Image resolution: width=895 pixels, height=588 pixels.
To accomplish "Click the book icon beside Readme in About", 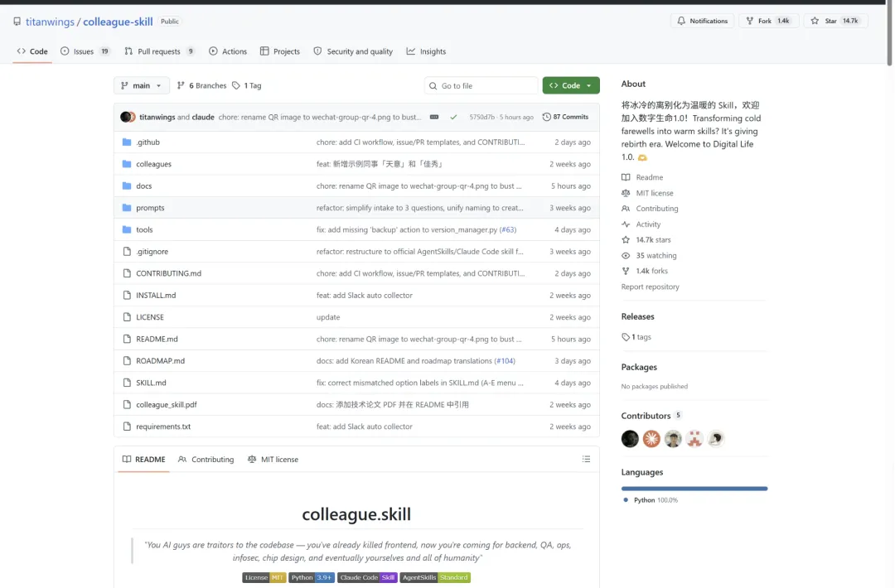I will click(626, 177).
